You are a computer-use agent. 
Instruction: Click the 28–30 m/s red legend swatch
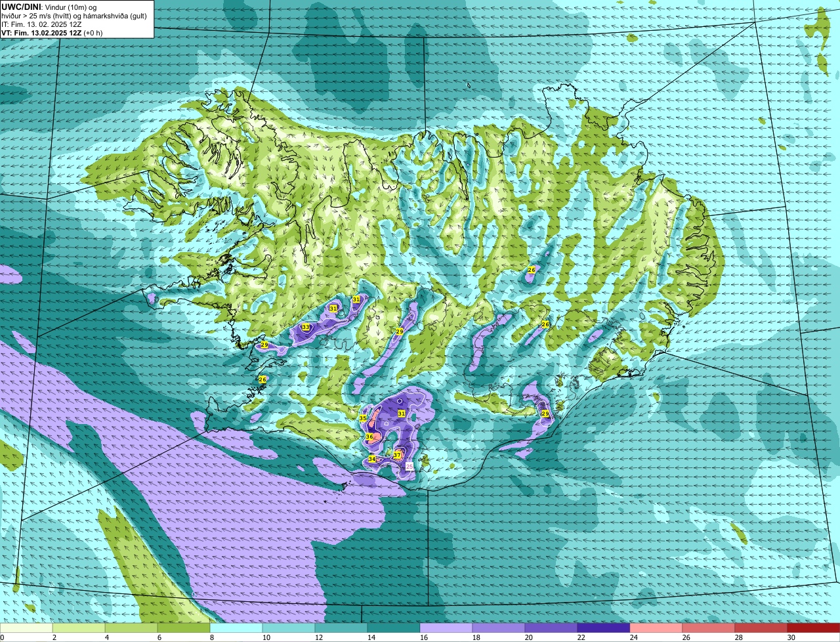point(761,628)
